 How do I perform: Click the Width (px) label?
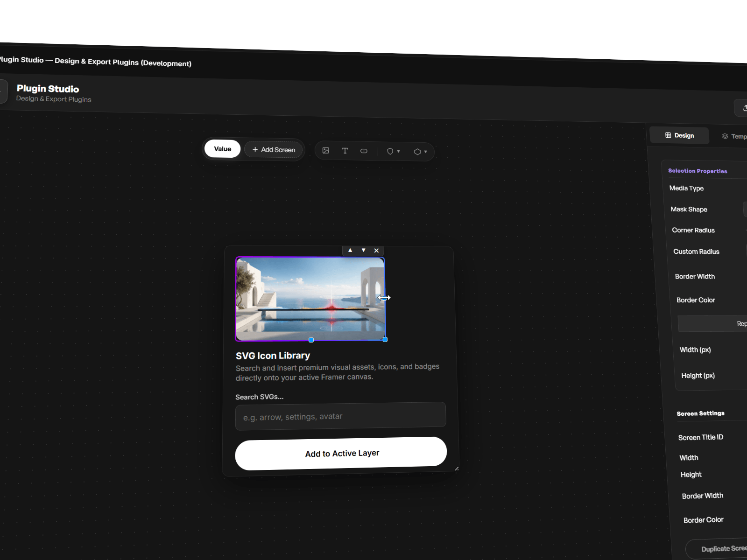tap(695, 350)
